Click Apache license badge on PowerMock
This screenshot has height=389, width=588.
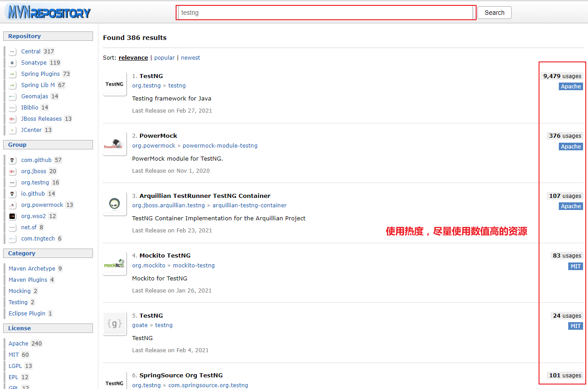point(571,147)
